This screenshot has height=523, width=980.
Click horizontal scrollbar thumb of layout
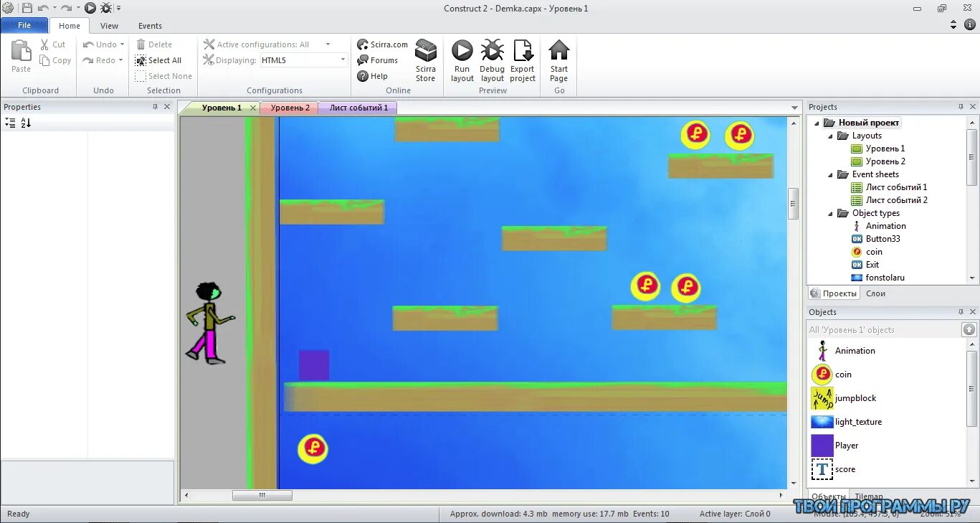coord(262,495)
